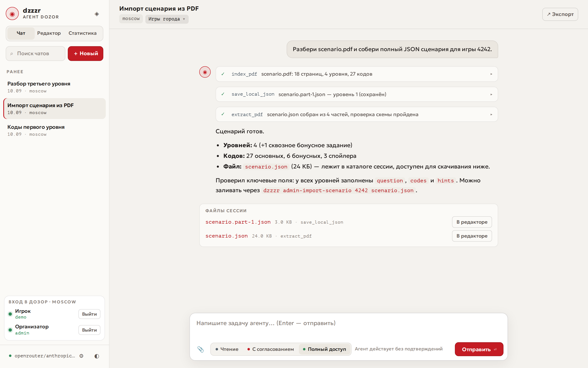
Task: Open chat Разбор третьего уровня
Action: (55, 87)
